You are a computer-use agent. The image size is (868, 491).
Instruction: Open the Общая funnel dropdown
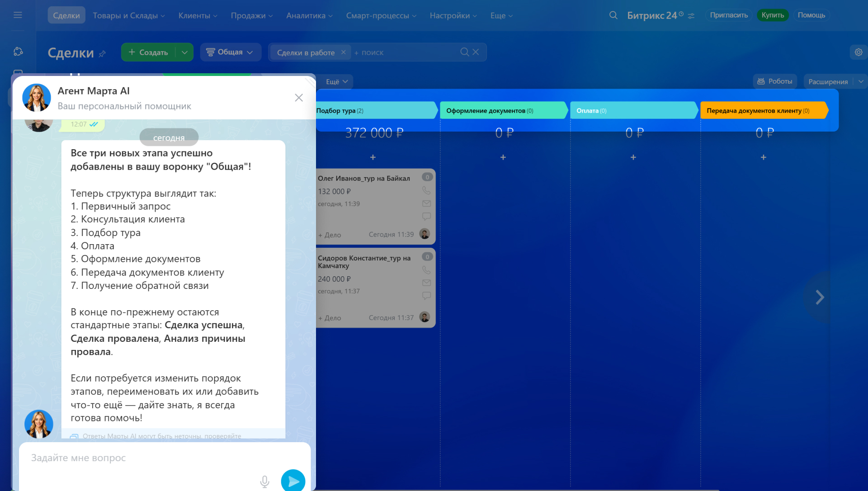click(x=230, y=52)
